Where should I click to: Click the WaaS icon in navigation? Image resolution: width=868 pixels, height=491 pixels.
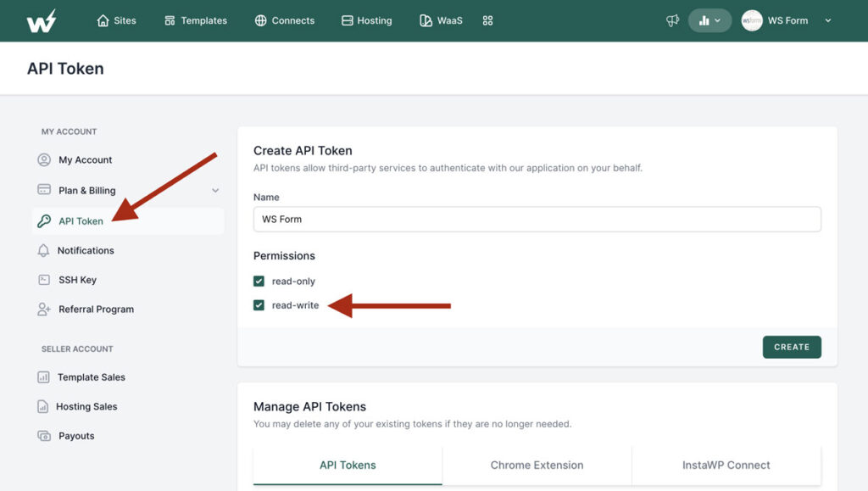426,20
